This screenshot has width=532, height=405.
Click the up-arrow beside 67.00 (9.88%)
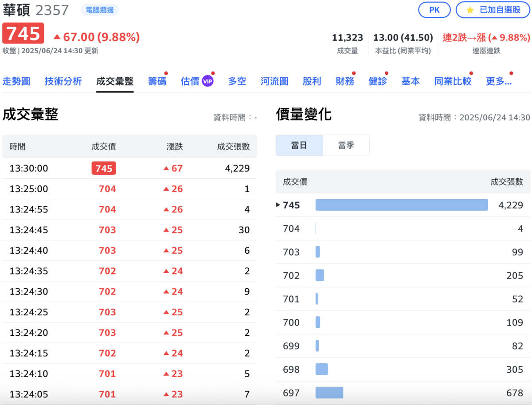click(x=57, y=37)
